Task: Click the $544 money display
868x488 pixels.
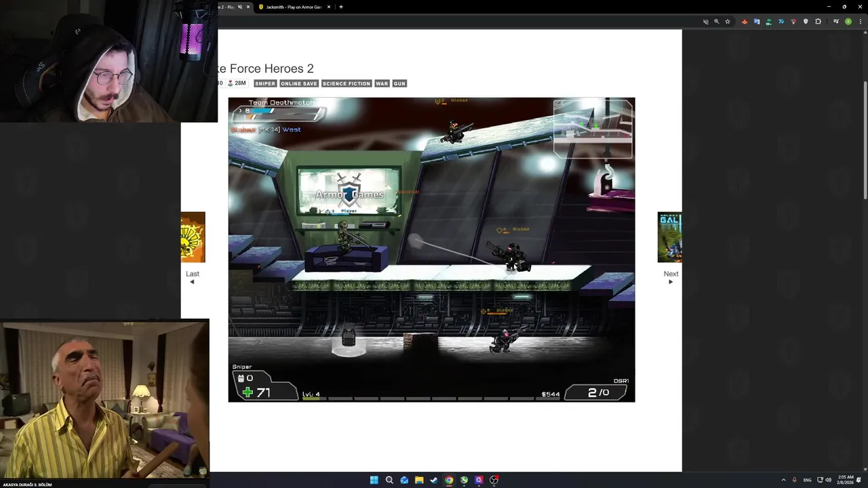Action: pos(551,394)
